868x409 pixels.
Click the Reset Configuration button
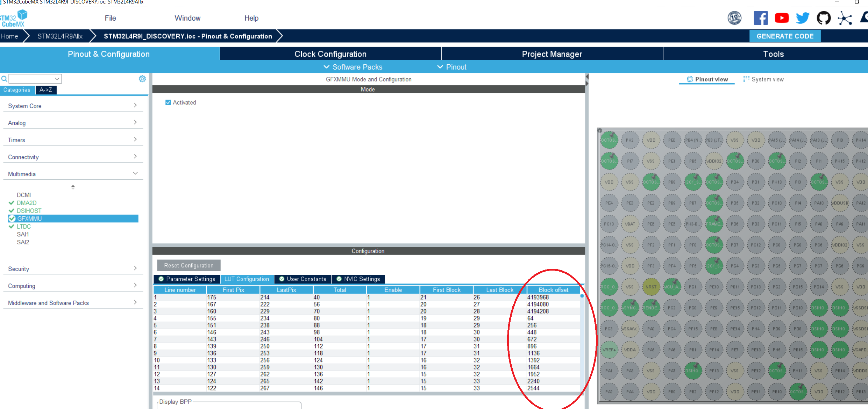click(188, 265)
